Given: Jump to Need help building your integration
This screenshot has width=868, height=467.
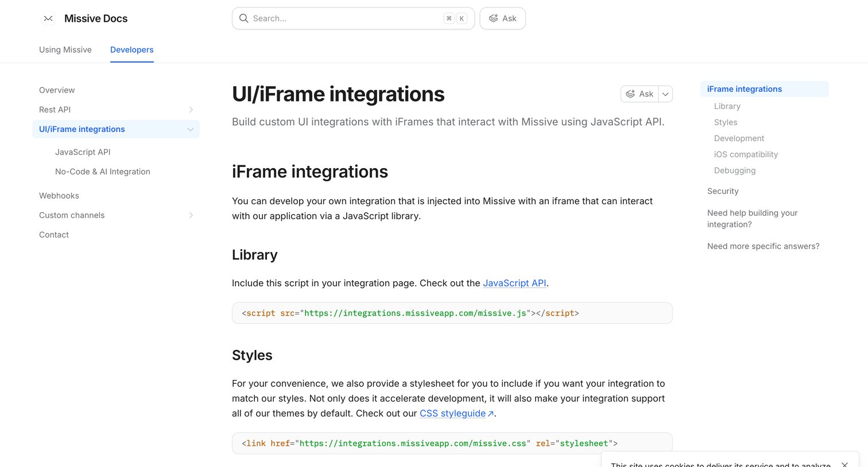Looking at the screenshot, I should coord(753,219).
